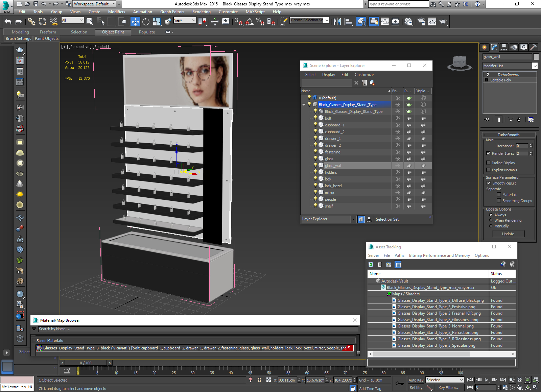Click Refresh icon in Asset Tracking
The height and width of the screenshot is (392, 541).
pyautogui.click(x=371, y=265)
